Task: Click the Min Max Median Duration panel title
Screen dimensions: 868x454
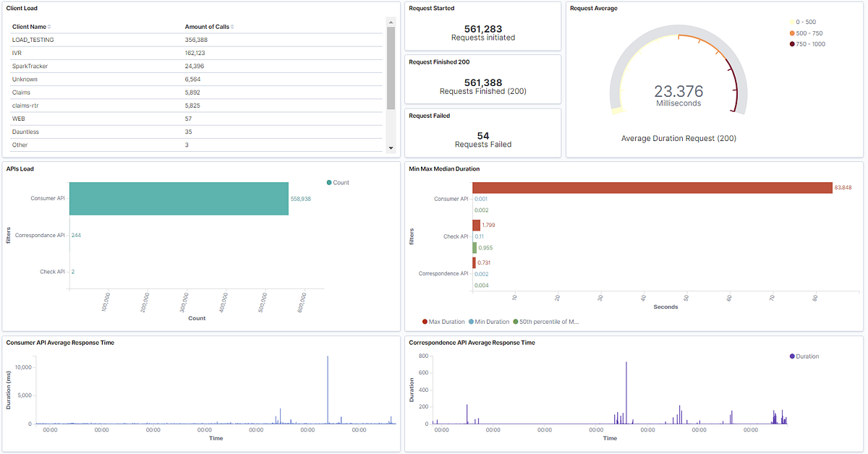Action: (443, 168)
